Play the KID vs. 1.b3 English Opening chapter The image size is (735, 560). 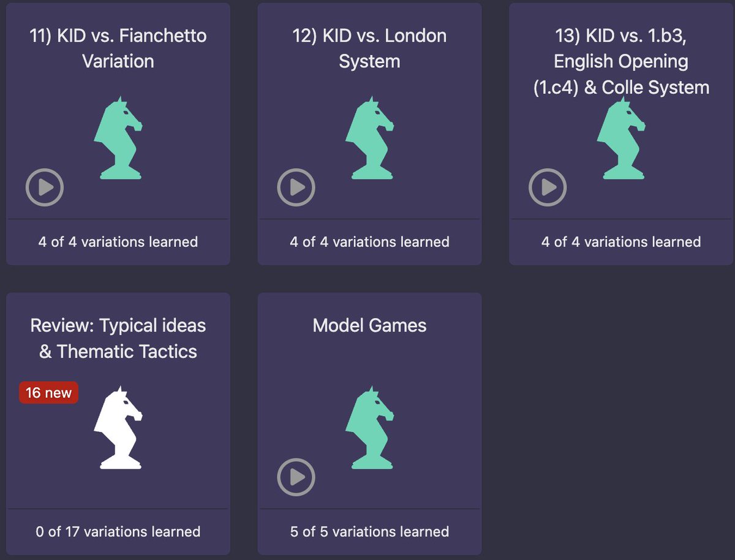(x=548, y=187)
